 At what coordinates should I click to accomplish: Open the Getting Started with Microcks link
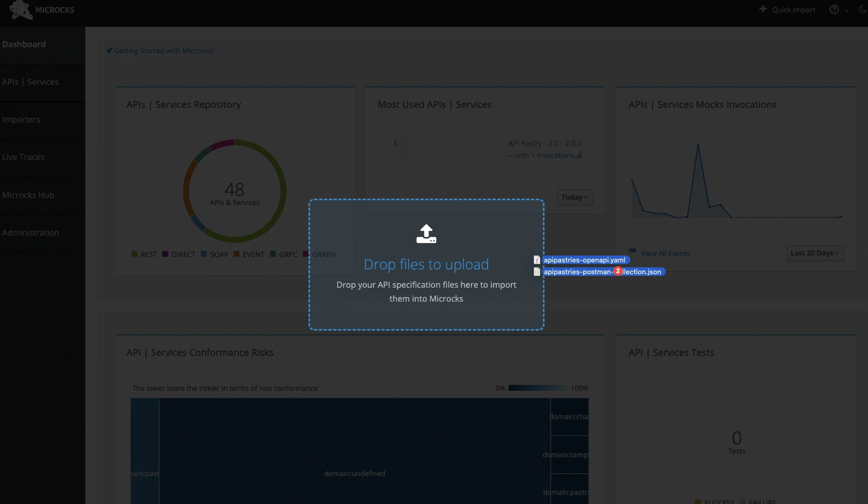(x=164, y=51)
